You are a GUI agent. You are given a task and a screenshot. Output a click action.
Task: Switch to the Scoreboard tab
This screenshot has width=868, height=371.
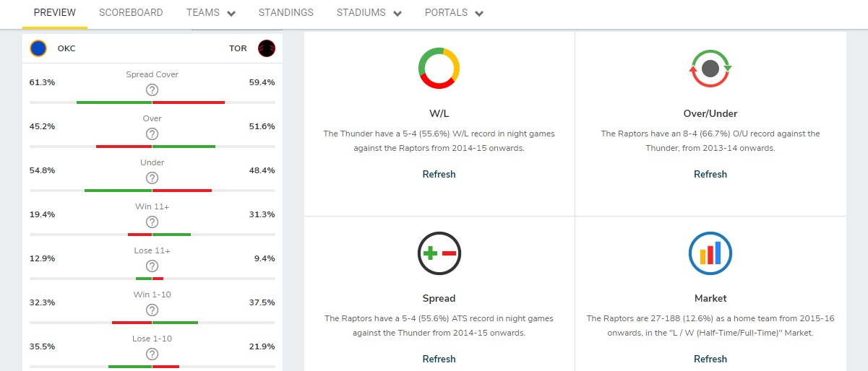pos(131,13)
